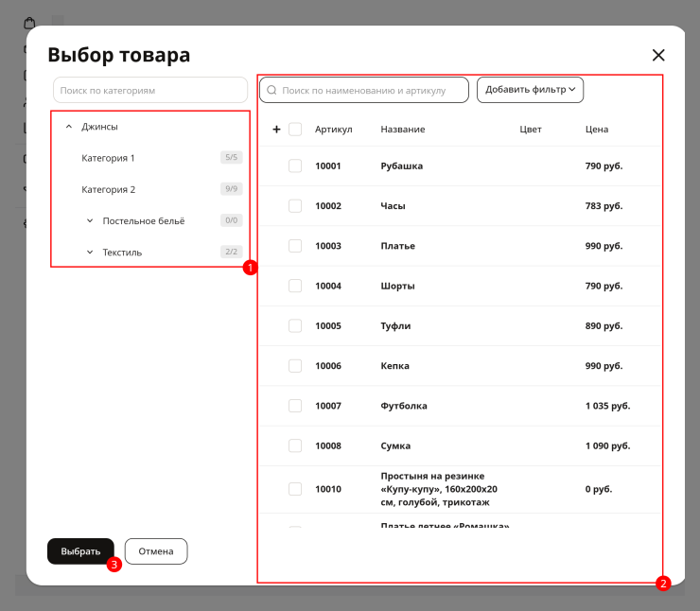Tick checkbox for item 10010 Простыня

coord(295,489)
